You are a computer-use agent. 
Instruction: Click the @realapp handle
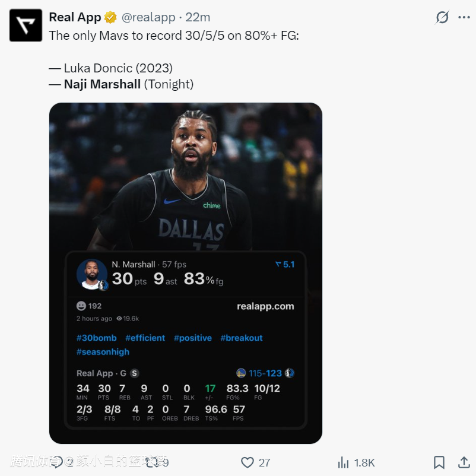[x=148, y=17]
